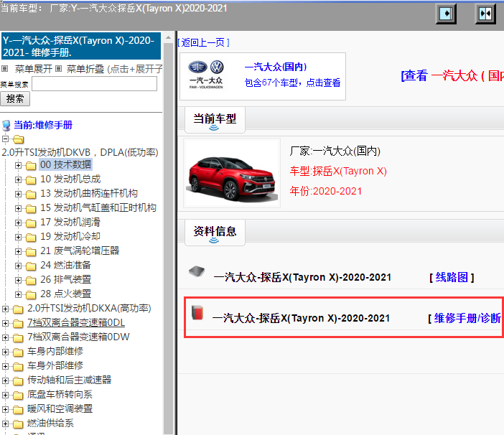504x435 pixels.
Task: Click the 查看 一汽大众 red link
Action: tap(452, 76)
